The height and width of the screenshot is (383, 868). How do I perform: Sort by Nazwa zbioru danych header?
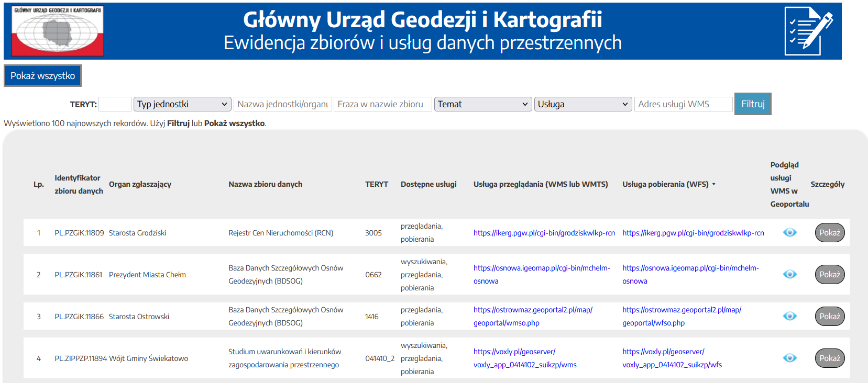click(x=265, y=184)
